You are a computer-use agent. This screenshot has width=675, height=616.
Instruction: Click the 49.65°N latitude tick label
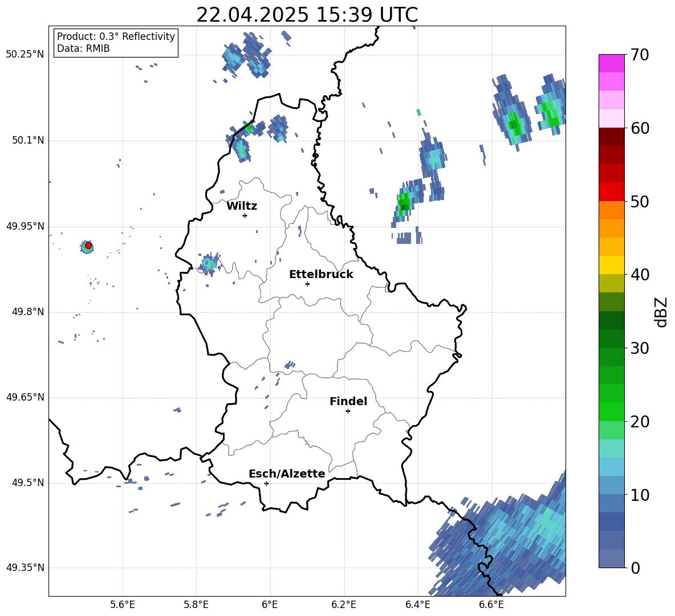(25, 397)
